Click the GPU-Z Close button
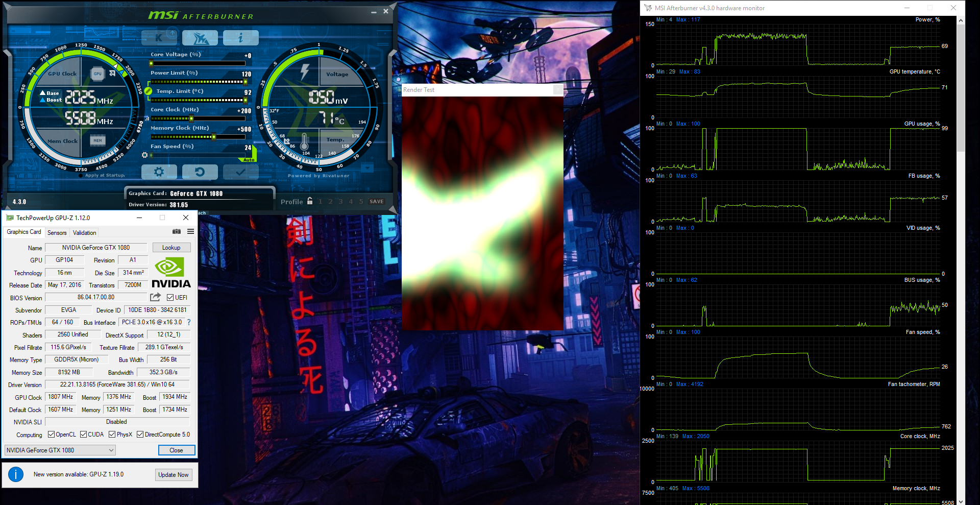Image resolution: width=980 pixels, height=505 pixels. pos(176,450)
